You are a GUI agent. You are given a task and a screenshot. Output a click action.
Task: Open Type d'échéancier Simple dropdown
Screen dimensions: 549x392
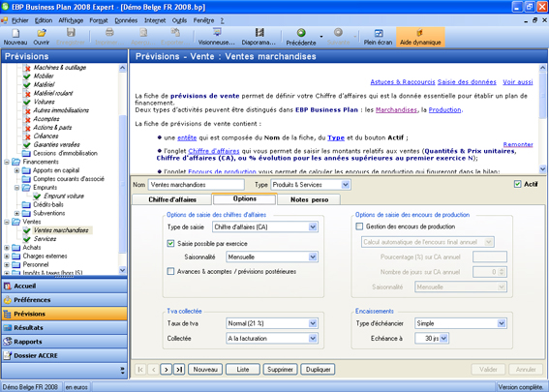coord(502,323)
